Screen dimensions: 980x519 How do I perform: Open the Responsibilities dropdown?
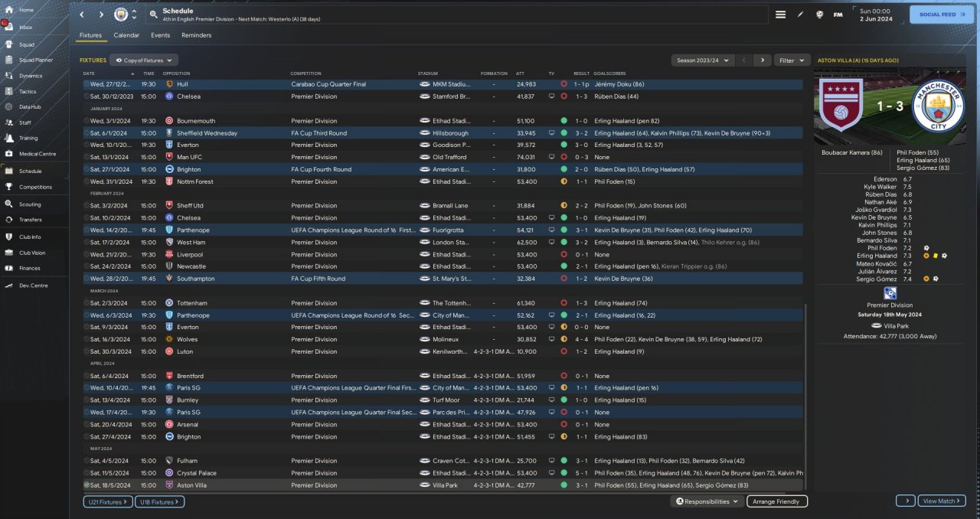coord(707,501)
